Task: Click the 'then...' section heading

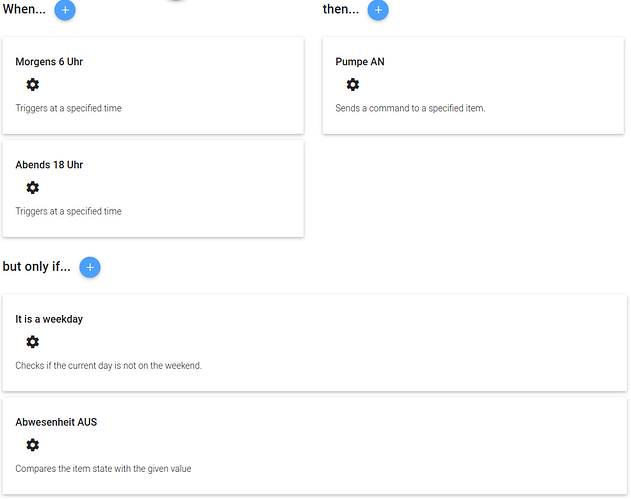Action: tap(340, 10)
